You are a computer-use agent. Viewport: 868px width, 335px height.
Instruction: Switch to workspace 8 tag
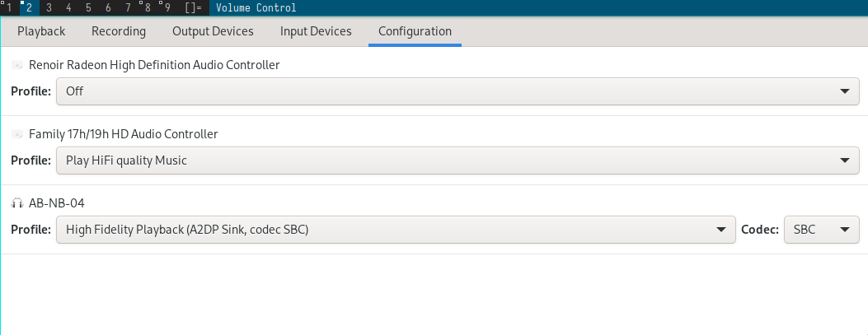tap(148, 7)
